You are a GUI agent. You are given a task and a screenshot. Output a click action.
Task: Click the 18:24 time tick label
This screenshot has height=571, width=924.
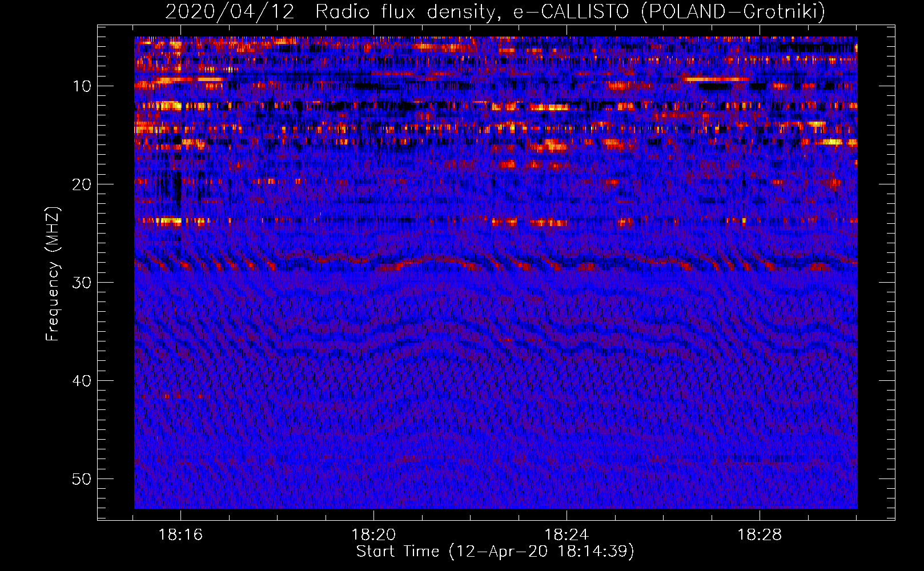coord(567,535)
